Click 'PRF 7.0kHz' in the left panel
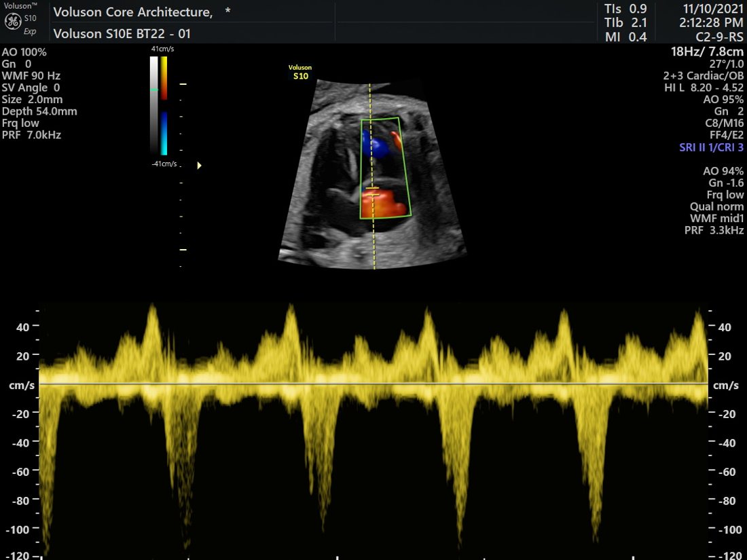 coord(31,135)
